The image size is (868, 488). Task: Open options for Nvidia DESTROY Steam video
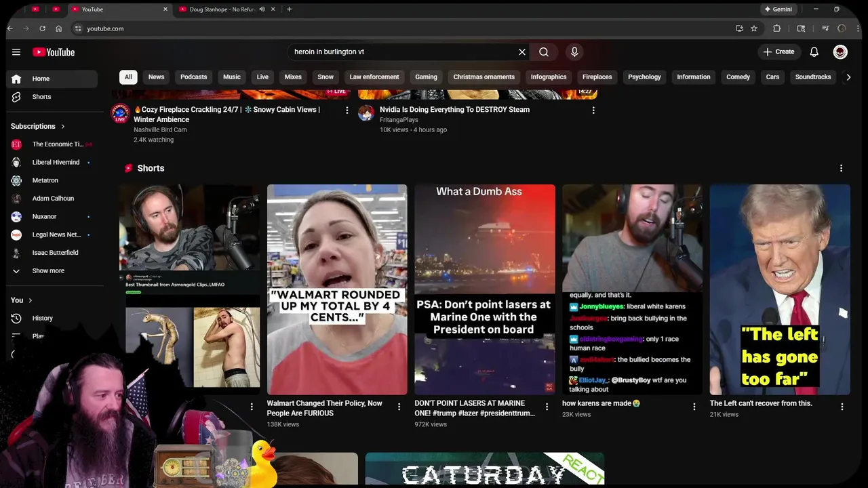(593, 110)
